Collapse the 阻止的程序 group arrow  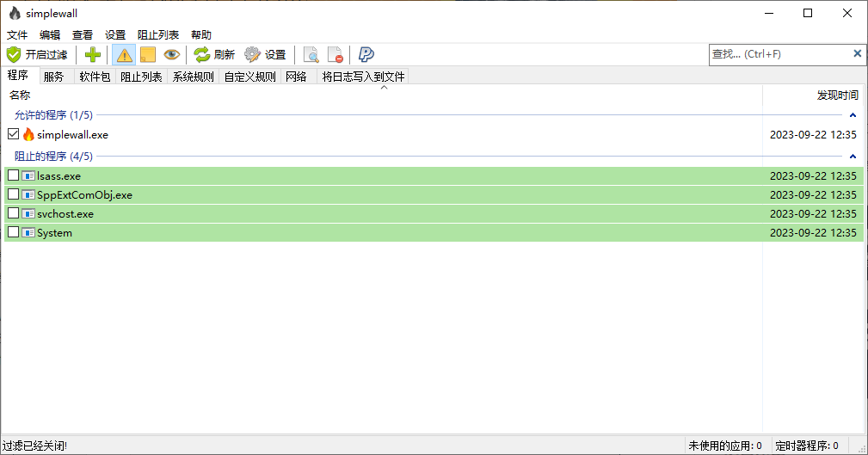pos(853,157)
